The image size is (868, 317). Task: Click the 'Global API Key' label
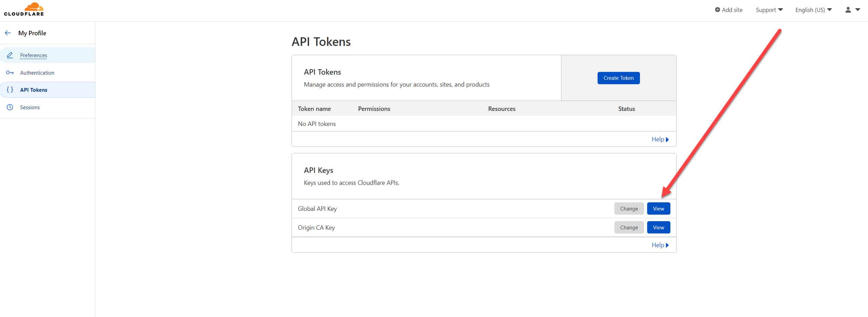[317, 209]
